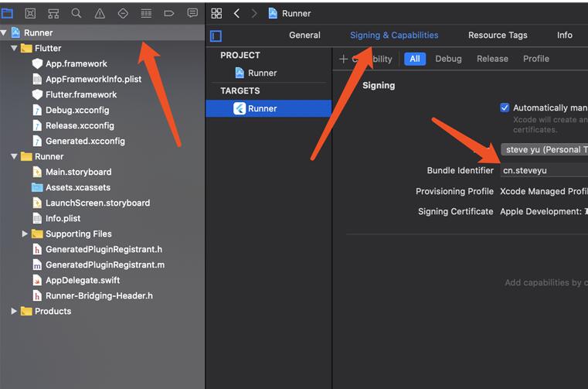588x389 pixels.
Task: Click the AppDelegate.swift file icon
Action: coord(37,280)
